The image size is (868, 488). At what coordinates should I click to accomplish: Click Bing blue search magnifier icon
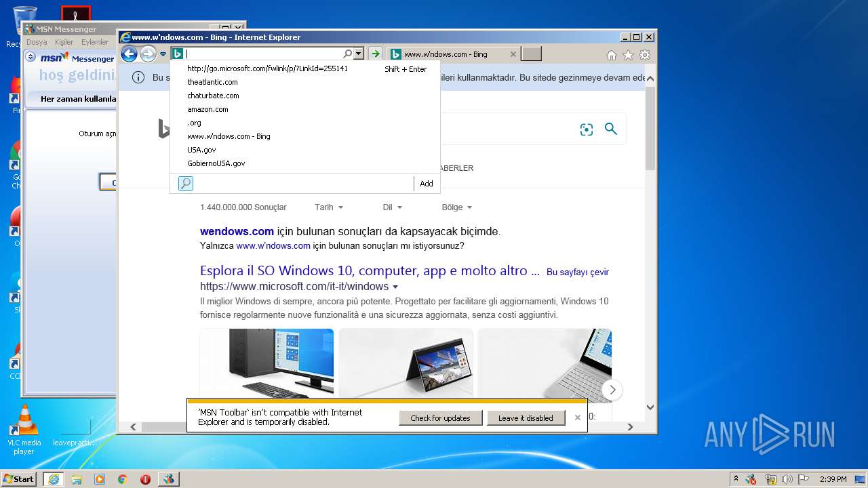(611, 129)
